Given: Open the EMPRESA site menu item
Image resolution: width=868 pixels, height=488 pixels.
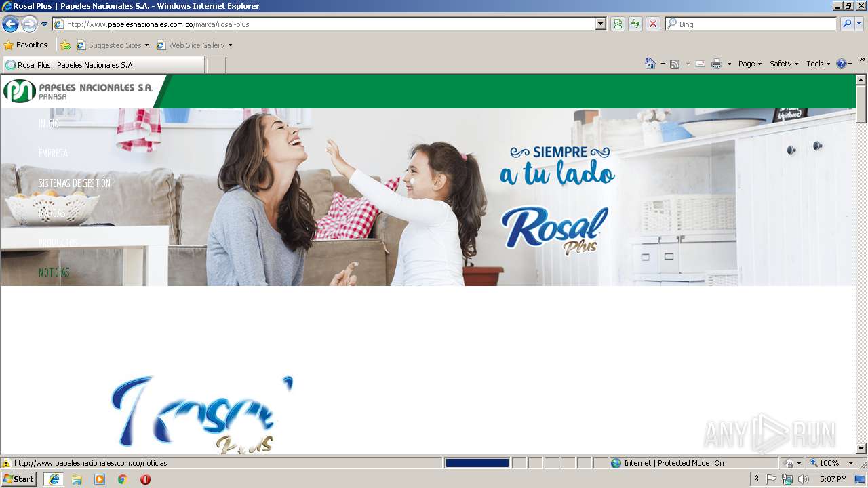Looking at the screenshot, I should click(53, 154).
